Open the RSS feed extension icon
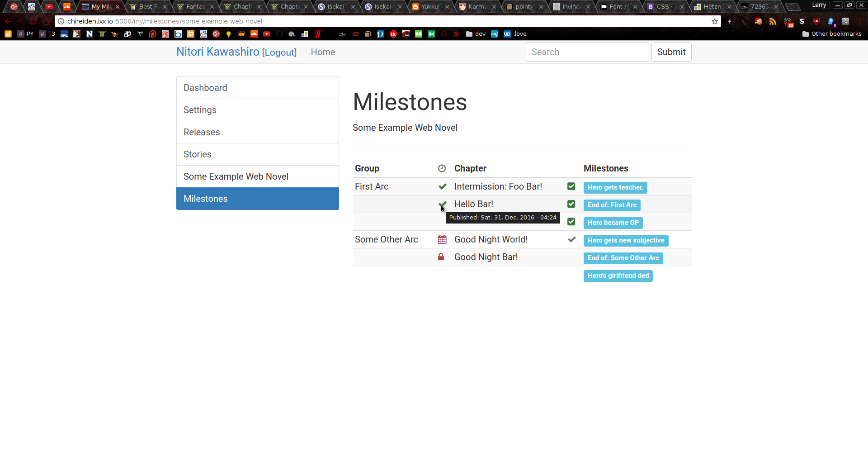 pos(773,21)
